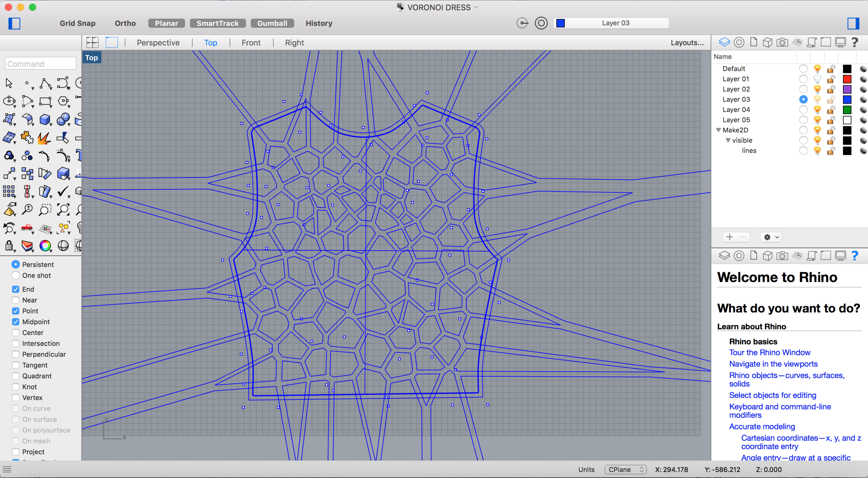Screen dimensions: 868x478
Task: Switch to the Perspective viewport tab
Action: coord(158,43)
